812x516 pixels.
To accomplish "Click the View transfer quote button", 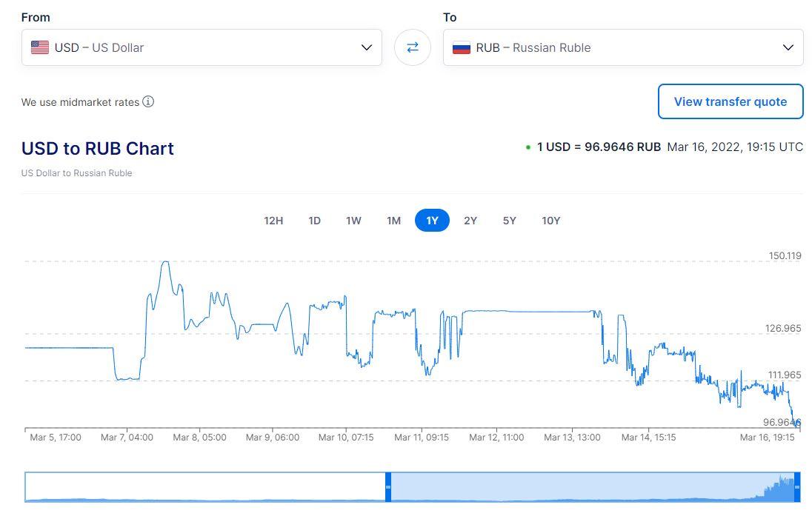I will coord(730,102).
